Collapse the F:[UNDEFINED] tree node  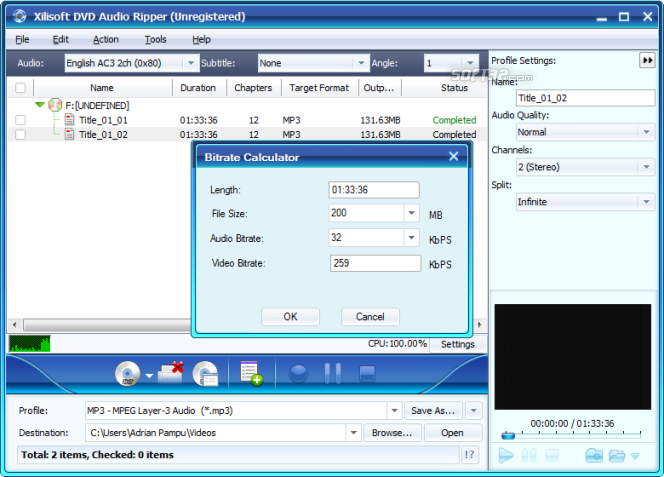click(x=40, y=105)
